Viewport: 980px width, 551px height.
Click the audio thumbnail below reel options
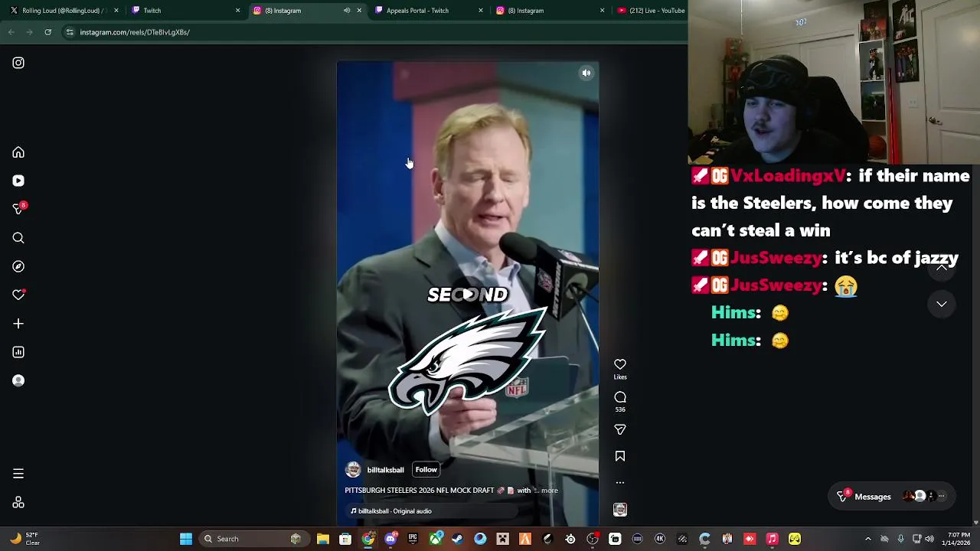tap(620, 510)
